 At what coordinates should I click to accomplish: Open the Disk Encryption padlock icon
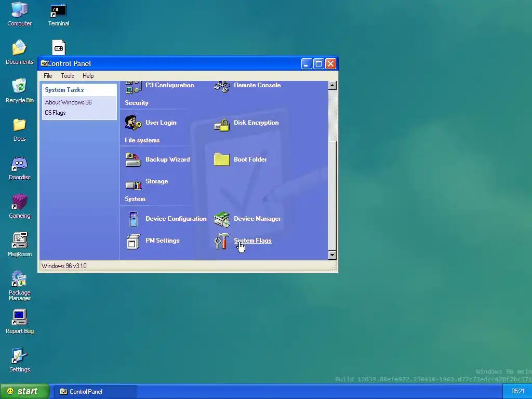[222, 125]
